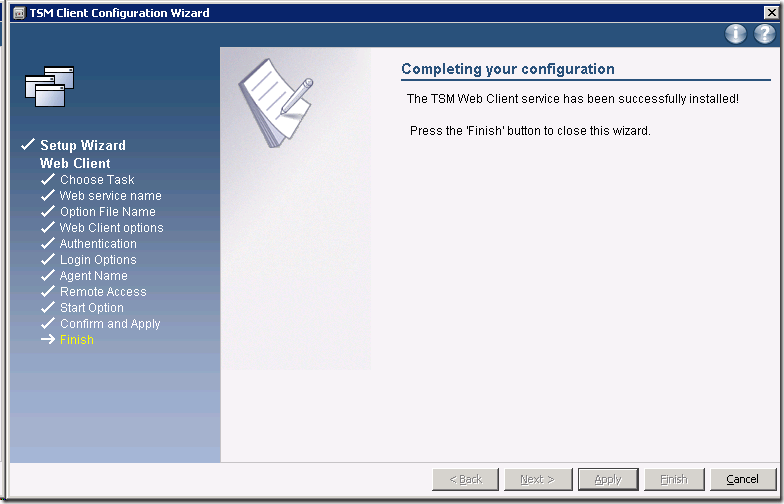Click the Back button
The width and height of the screenshot is (784, 504).
pyautogui.click(x=465, y=479)
